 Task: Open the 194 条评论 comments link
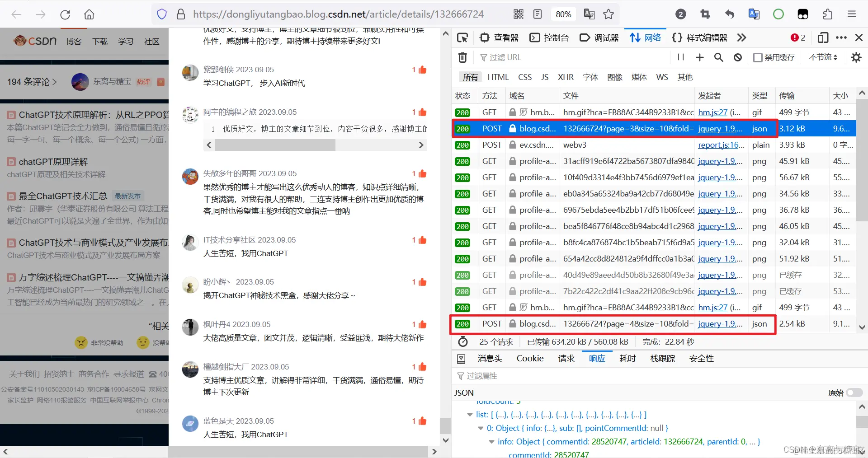click(30, 82)
